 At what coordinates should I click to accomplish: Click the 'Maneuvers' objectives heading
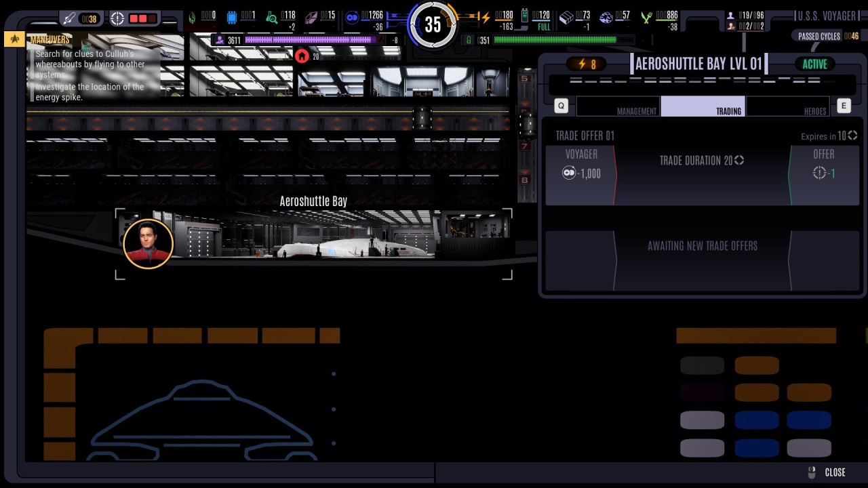[x=50, y=40]
